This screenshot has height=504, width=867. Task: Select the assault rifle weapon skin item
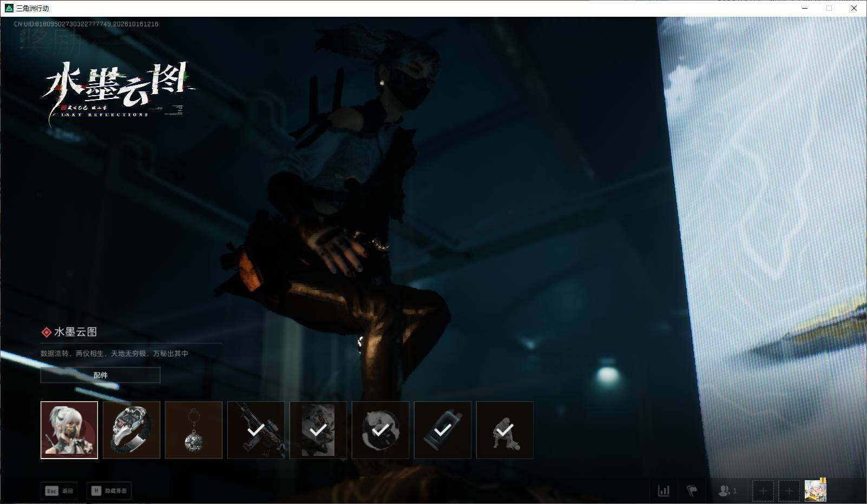[256, 430]
